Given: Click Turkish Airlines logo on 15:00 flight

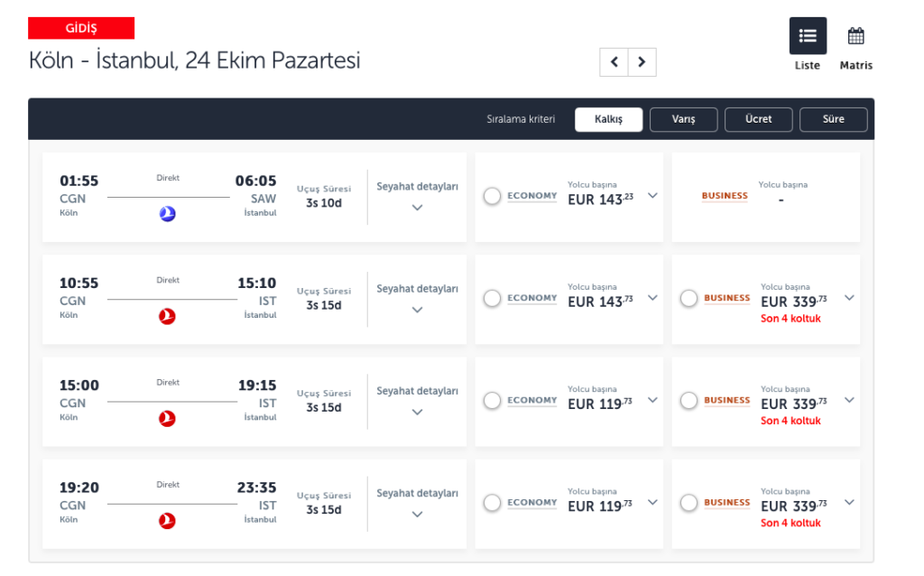Looking at the screenshot, I should pos(167,418).
